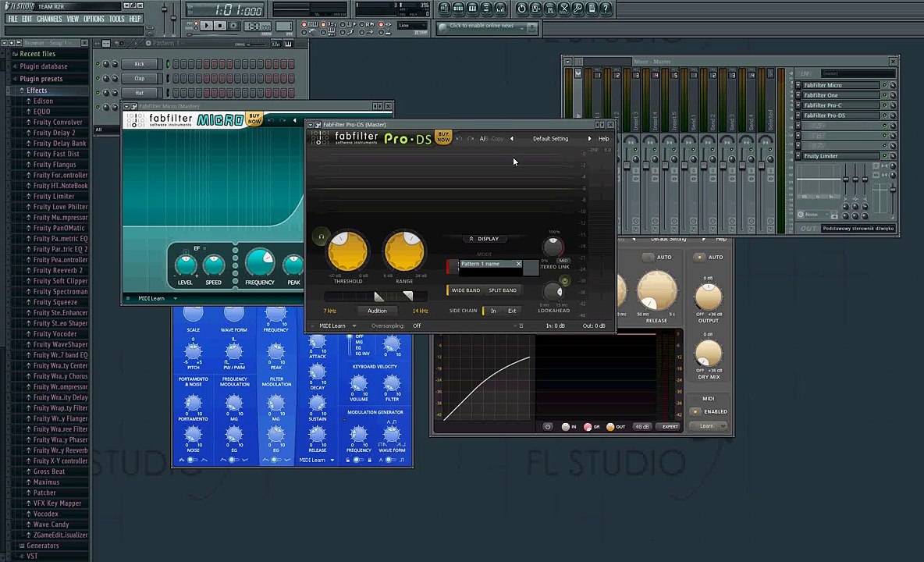Click the Pro-DS frequency range slider bar
The width and height of the screenshot is (924, 562).
tap(376, 296)
